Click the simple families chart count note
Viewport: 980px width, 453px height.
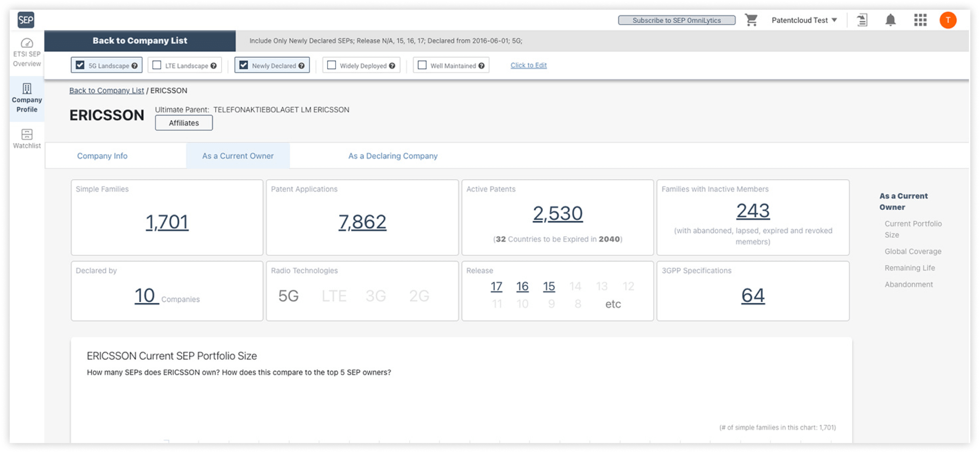pos(777,428)
